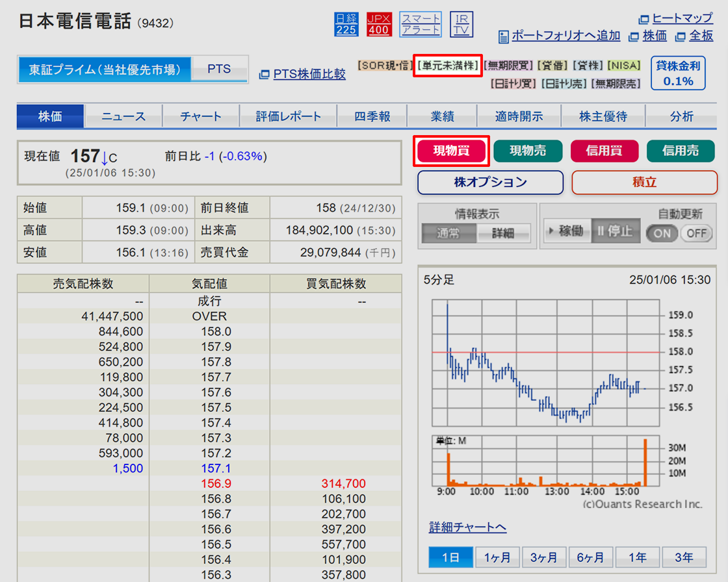
Task: Turn 自動更新 OFF
Action: click(696, 233)
